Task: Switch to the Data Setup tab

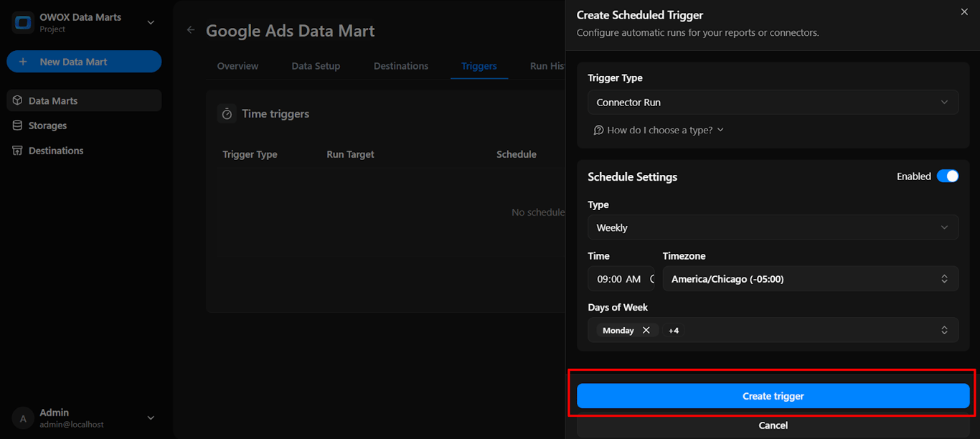Action: point(316,66)
